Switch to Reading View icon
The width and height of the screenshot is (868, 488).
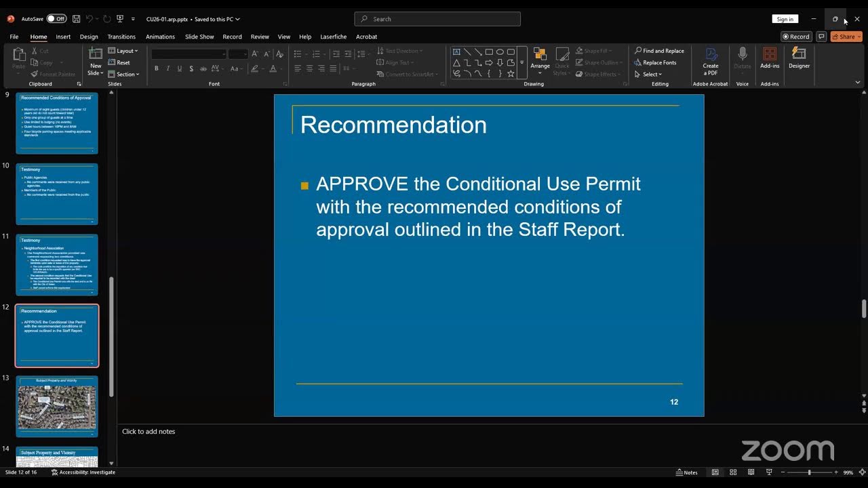(x=751, y=472)
